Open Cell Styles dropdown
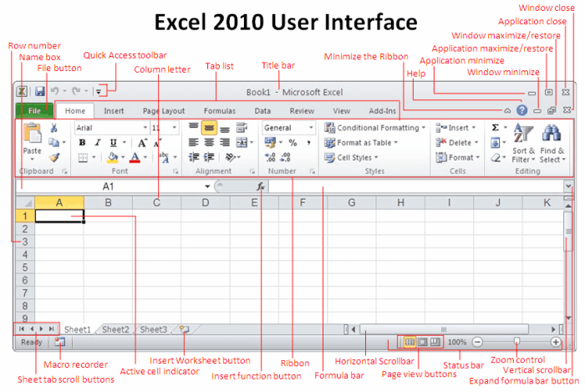 (351, 158)
